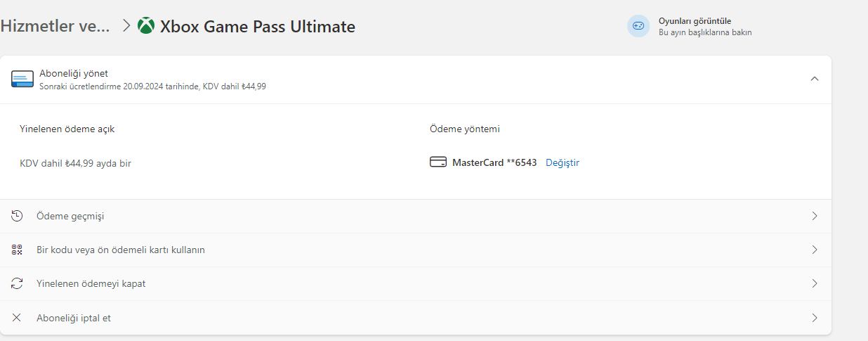868x341 pixels.
Task: Click the Değiştir link
Action: point(563,162)
